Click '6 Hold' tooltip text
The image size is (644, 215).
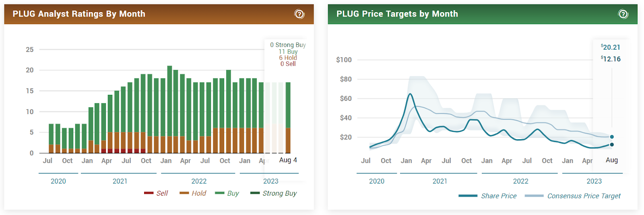click(288, 58)
